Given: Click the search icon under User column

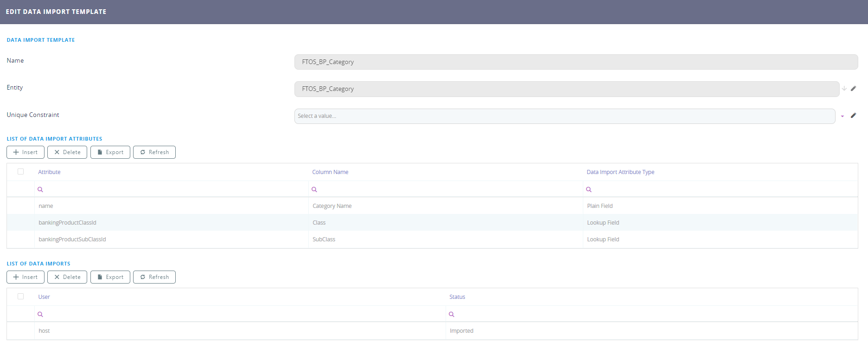Looking at the screenshot, I should (x=40, y=314).
